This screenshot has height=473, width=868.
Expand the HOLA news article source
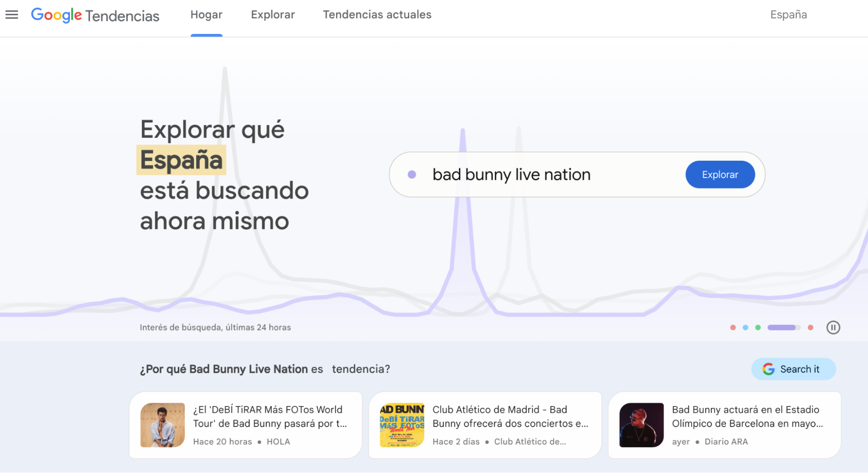click(278, 441)
